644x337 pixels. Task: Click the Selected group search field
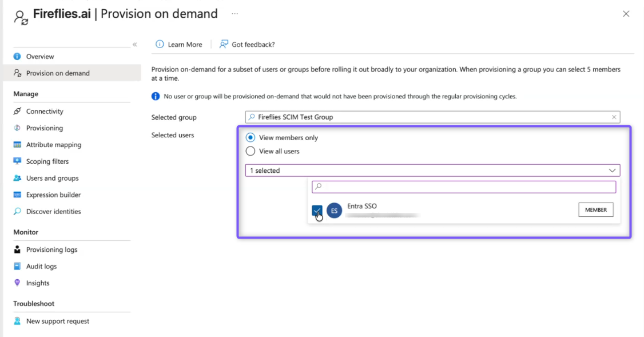click(432, 117)
